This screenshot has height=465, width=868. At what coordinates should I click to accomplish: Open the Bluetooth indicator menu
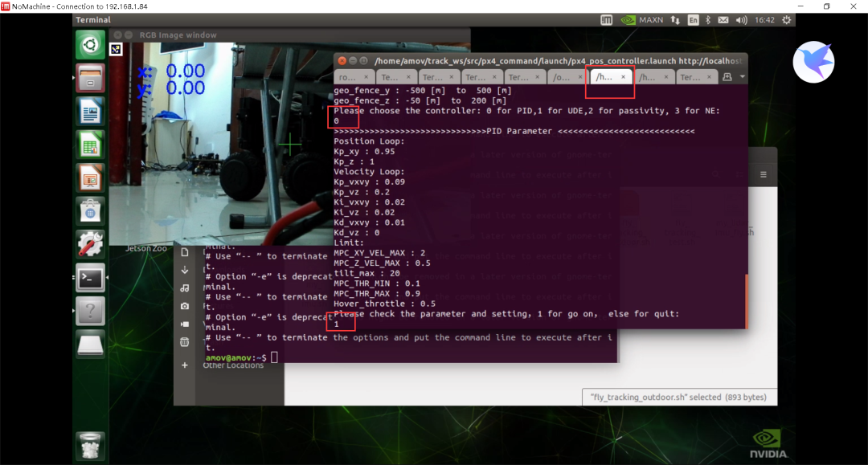pyautogui.click(x=708, y=20)
